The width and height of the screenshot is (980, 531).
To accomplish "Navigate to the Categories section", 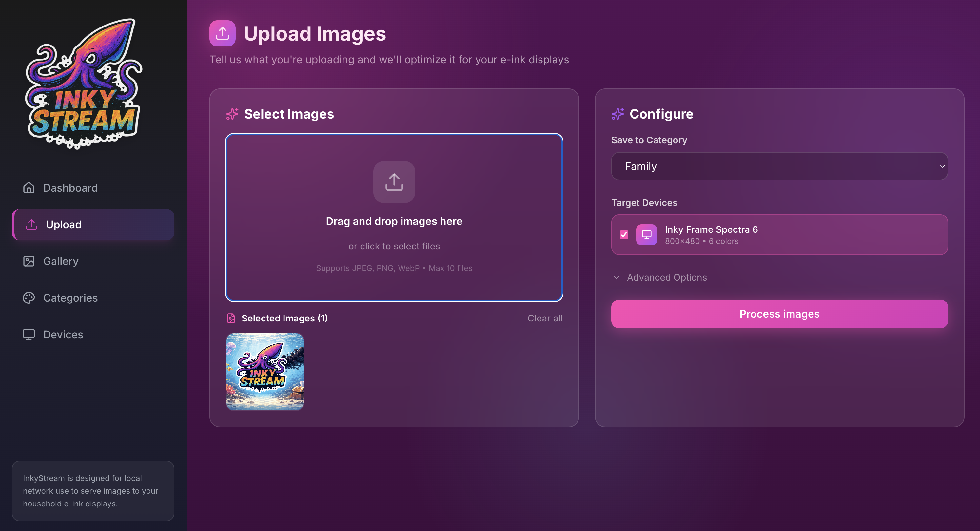I will point(70,298).
